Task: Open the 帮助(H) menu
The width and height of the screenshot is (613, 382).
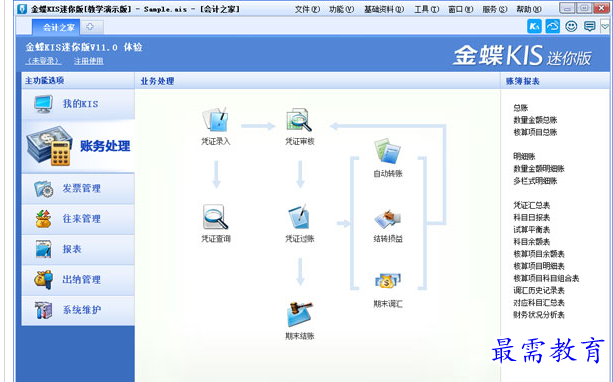Action: 529,9
